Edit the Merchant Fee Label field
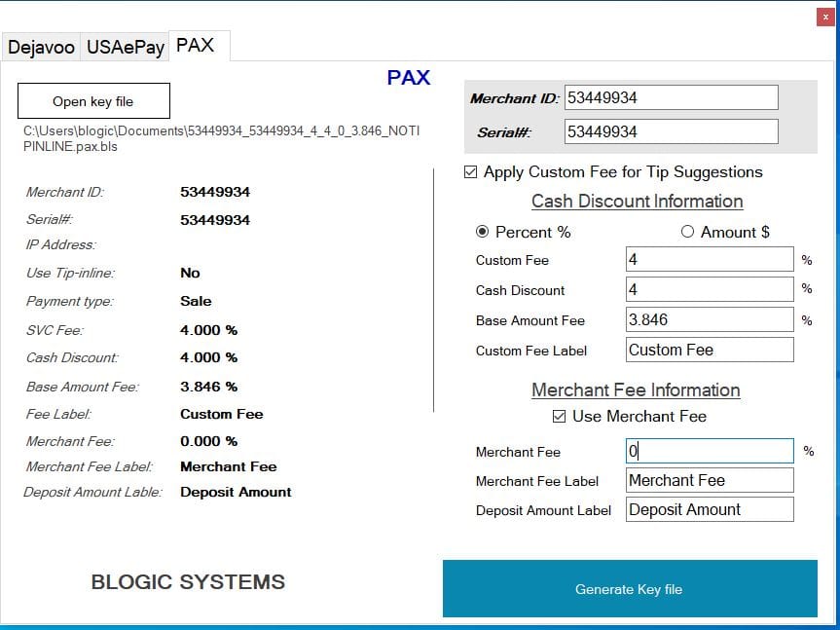This screenshot has height=630, width=840. tap(709, 481)
